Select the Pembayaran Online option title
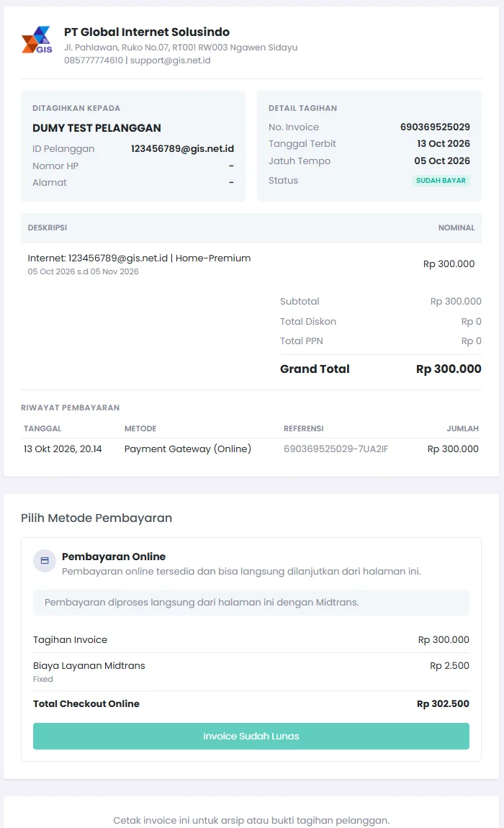This screenshot has height=828, width=504. (114, 557)
